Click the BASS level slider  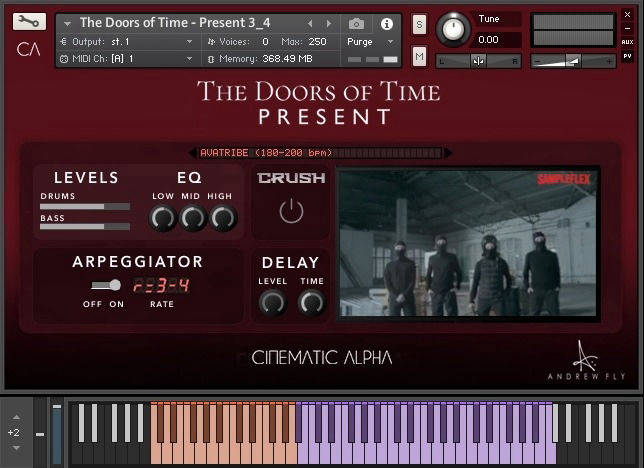(85, 226)
